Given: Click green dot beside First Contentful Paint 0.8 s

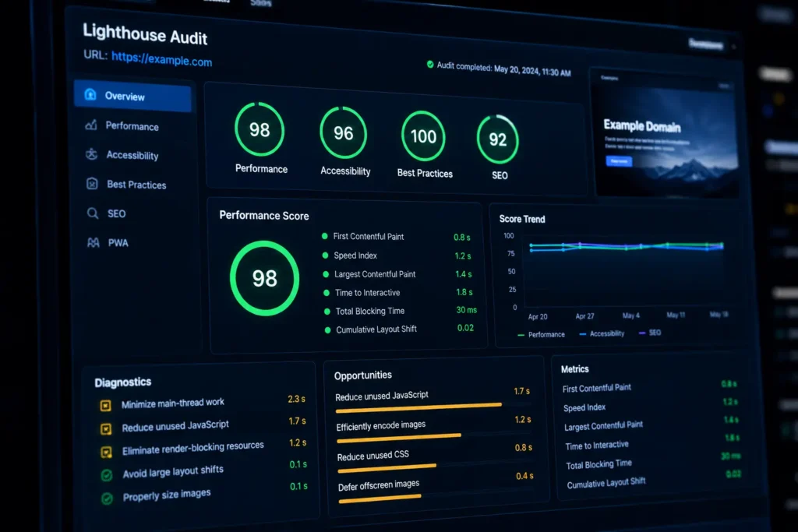Looking at the screenshot, I should click(x=324, y=236).
